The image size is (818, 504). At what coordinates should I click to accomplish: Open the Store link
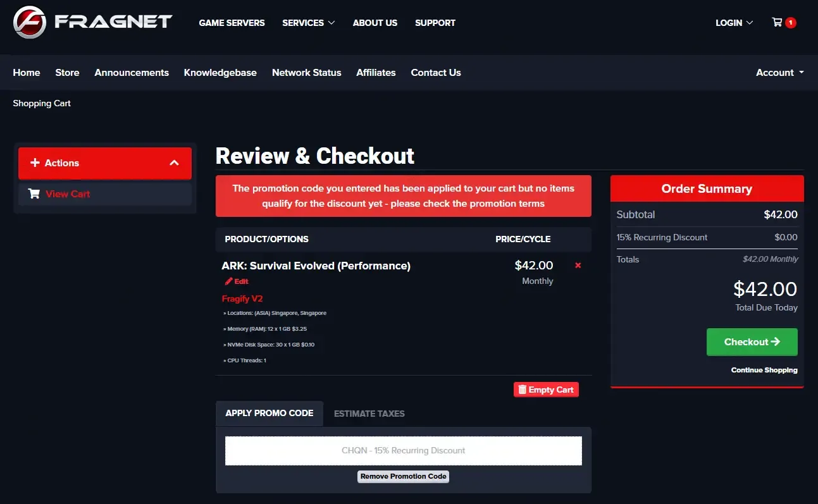[x=67, y=73]
